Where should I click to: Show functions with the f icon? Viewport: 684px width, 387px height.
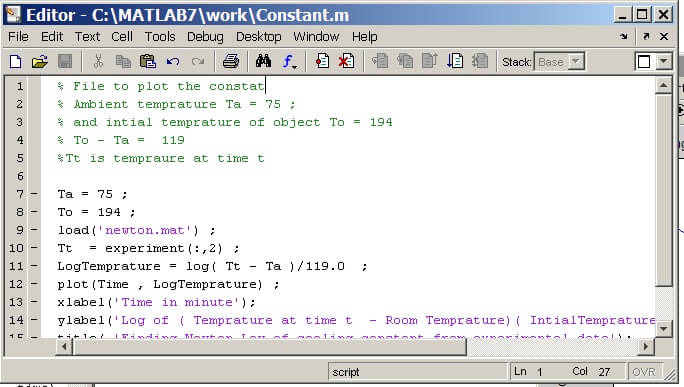[x=290, y=62]
